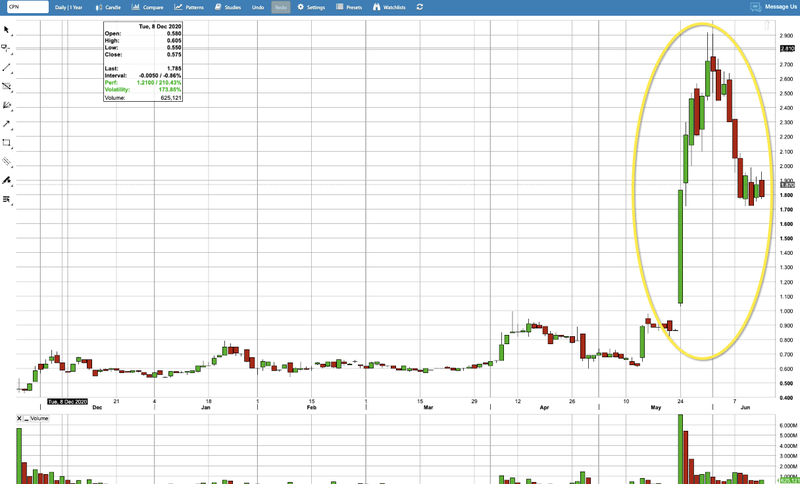
Task: Open Message Us chat
Action: (x=773, y=7)
